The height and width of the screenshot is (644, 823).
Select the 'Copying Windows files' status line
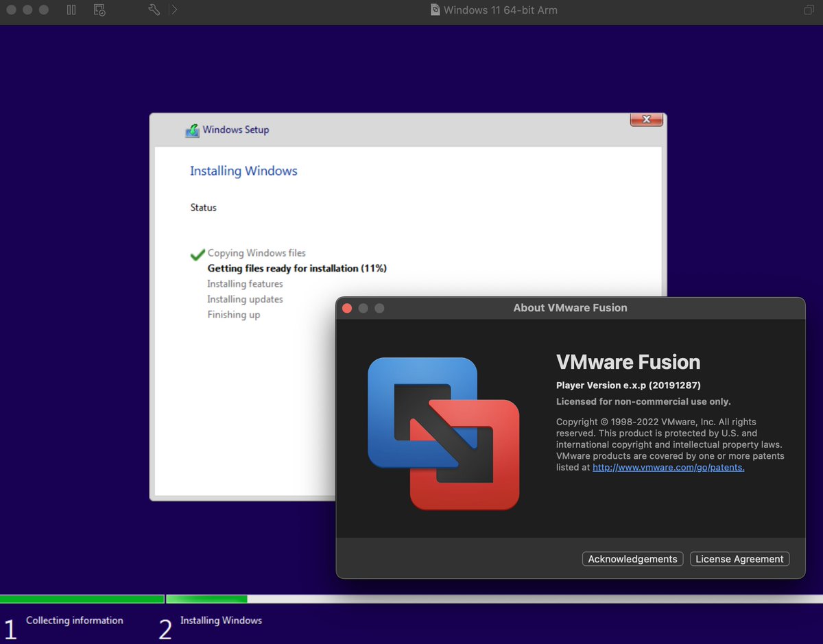(x=257, y=253)
